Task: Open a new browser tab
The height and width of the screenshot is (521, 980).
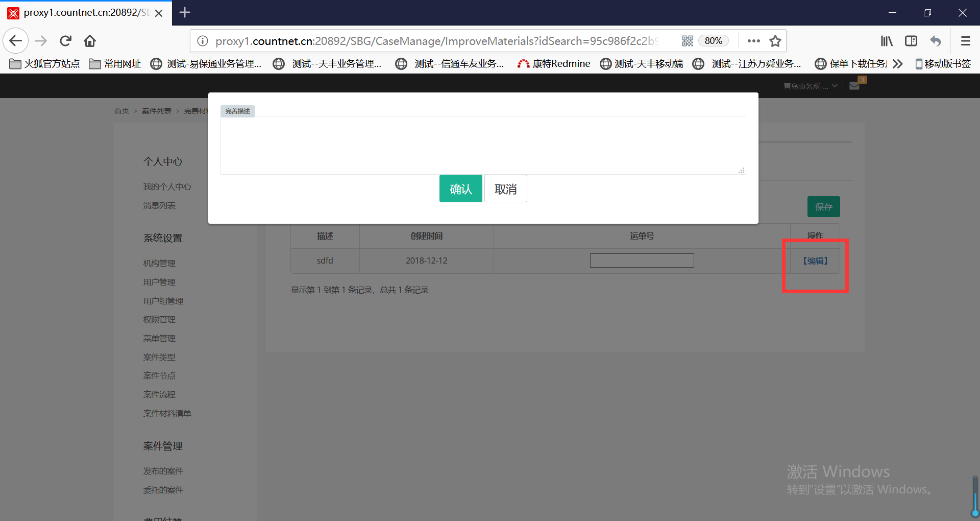Action: [185, 12]
